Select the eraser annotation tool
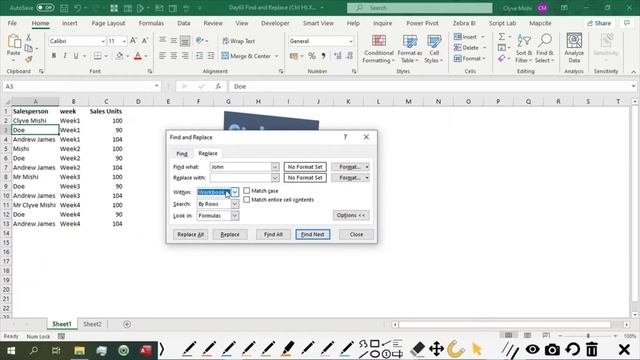640x360 pixels. (x=417, y=349)
